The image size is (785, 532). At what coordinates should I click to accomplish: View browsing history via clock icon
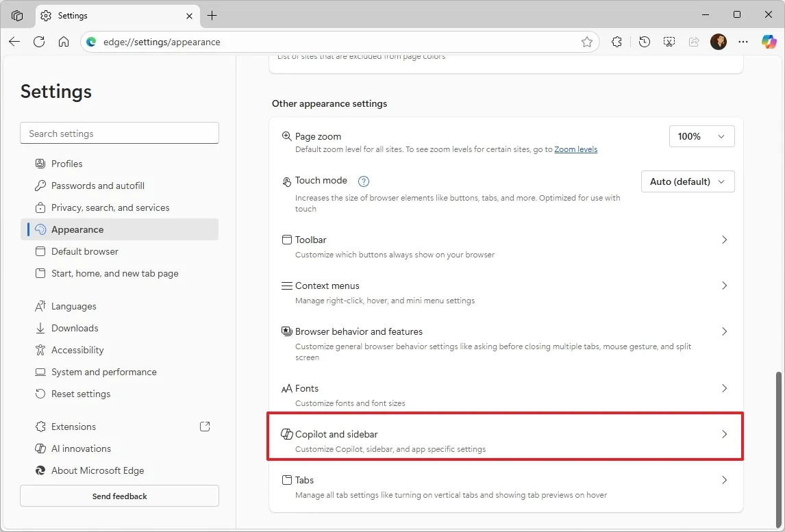[644, 42]
